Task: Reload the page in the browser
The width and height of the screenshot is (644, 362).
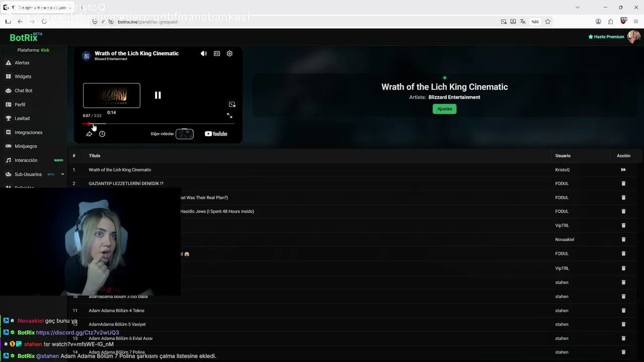Action: [44, 22]
